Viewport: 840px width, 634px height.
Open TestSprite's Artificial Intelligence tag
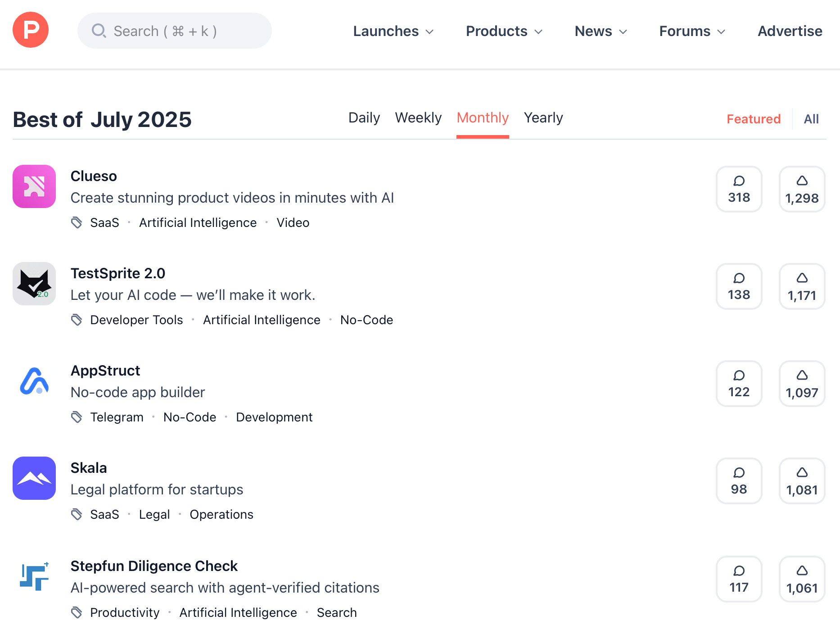[262, 320]
